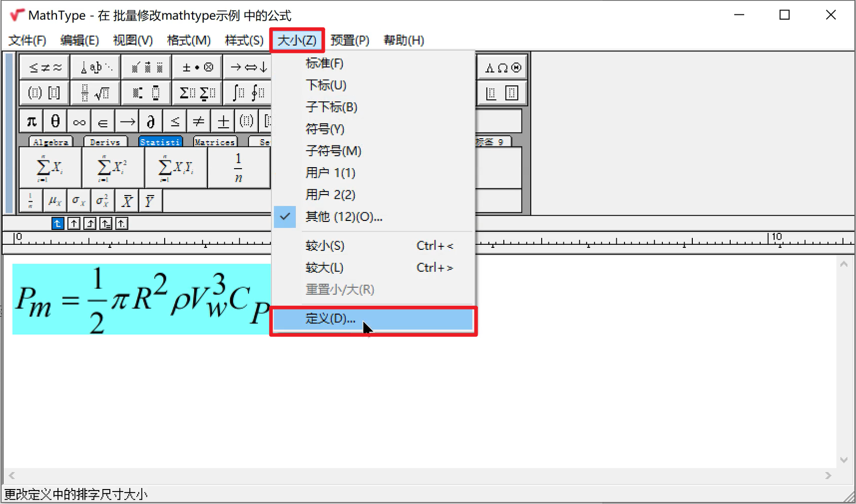Open the 文件(F) menu
The width and height of the screenshot is (856, 504).
27,40
